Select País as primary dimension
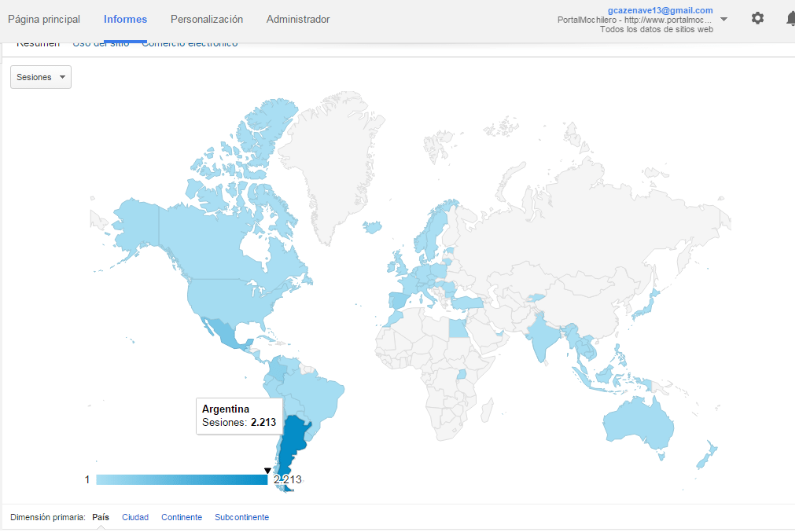 (x=101, y=517)
